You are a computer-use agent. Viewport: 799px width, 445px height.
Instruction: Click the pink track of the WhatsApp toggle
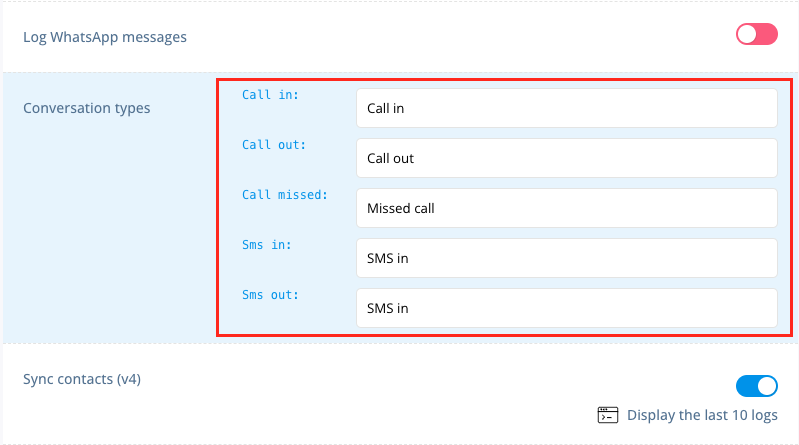pos(767,34)
